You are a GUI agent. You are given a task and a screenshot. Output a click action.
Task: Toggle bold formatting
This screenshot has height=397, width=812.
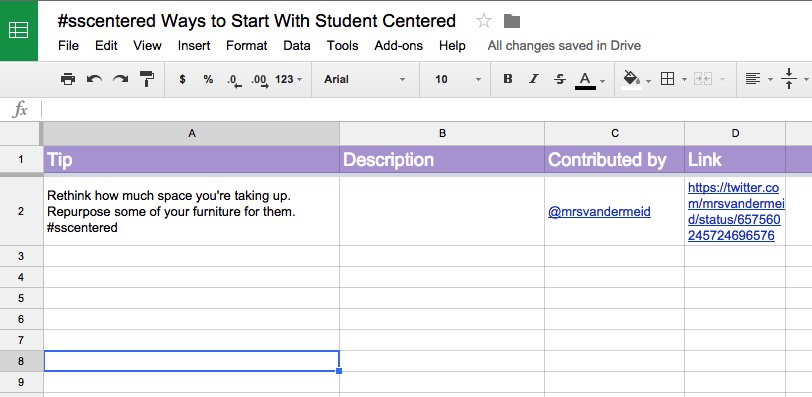click(x=508, y=79)
